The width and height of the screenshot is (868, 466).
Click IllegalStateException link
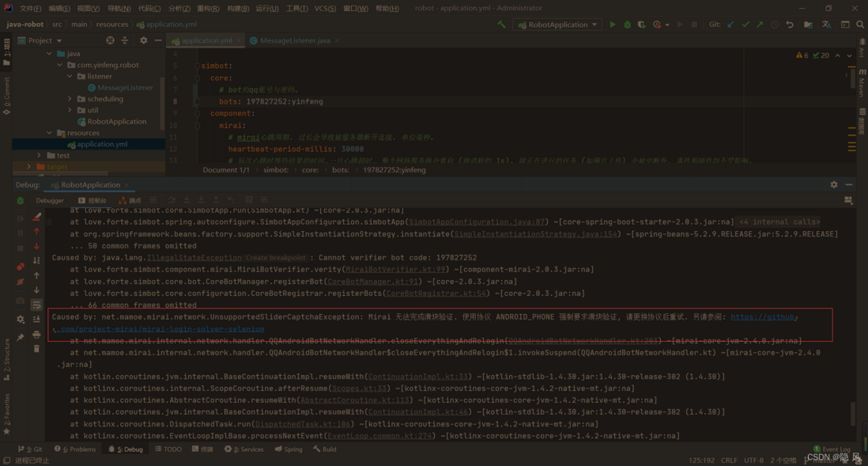point(194,258)
